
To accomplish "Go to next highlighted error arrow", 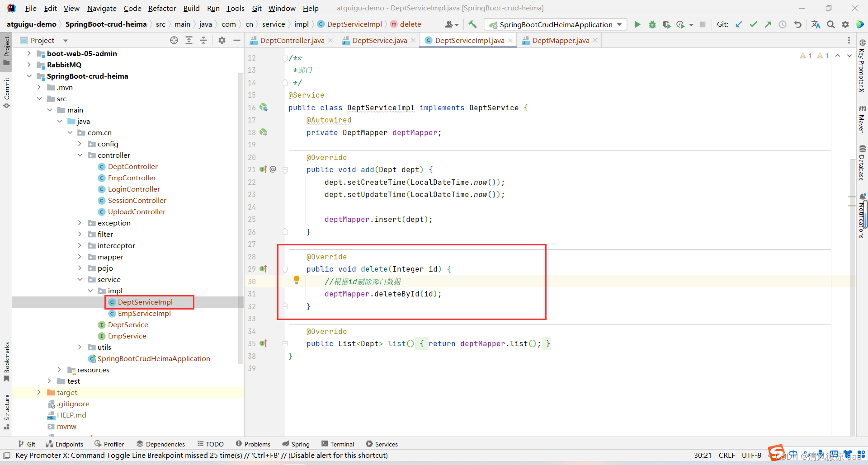I will click(849, 56).
